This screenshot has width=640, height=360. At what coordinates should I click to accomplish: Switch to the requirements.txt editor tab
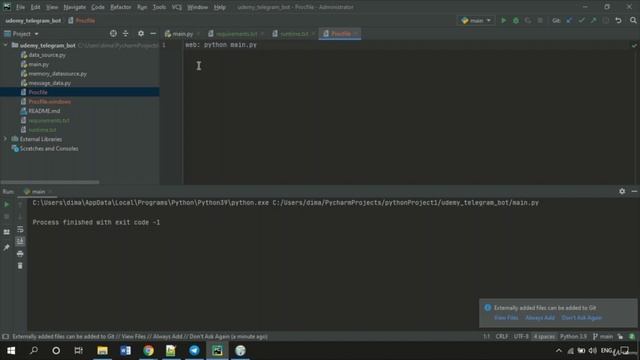tap(237, 34)
